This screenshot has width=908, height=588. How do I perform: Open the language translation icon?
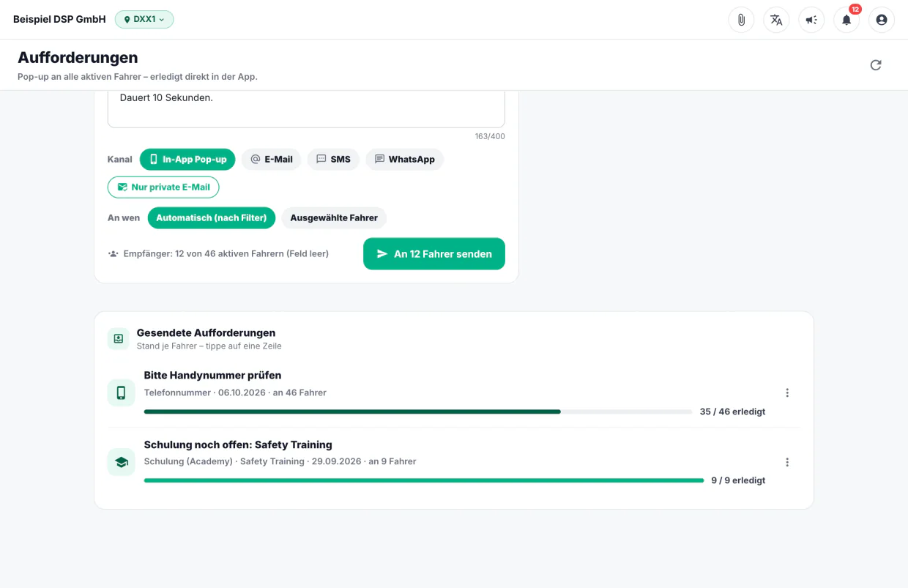click(776, 20)
